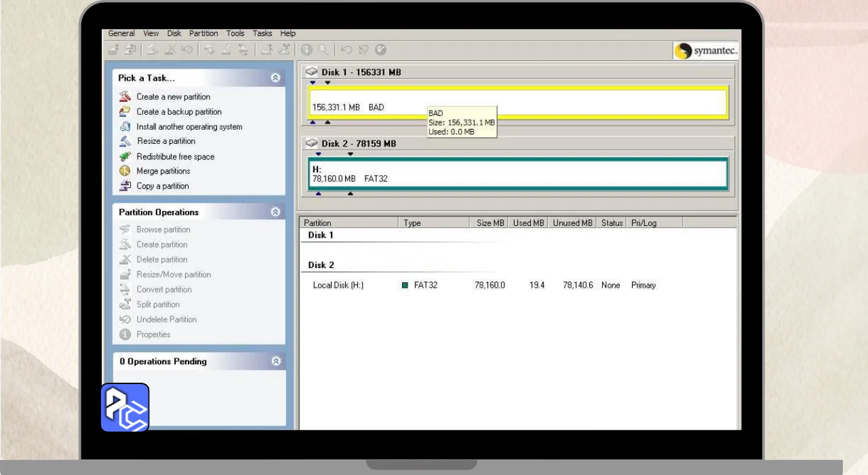Sort by the Size MB column header
The width and height of the screenshot is (868, 475).
click(490, 223)
